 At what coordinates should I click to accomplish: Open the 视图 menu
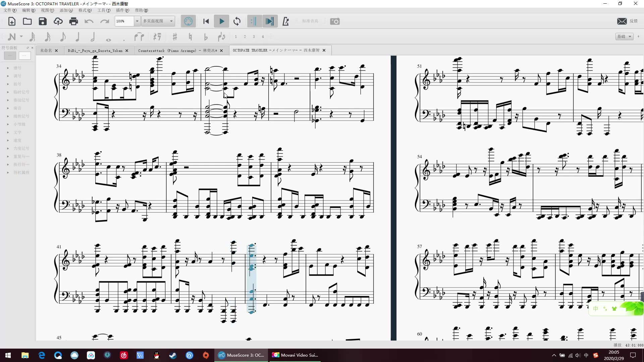47,10
